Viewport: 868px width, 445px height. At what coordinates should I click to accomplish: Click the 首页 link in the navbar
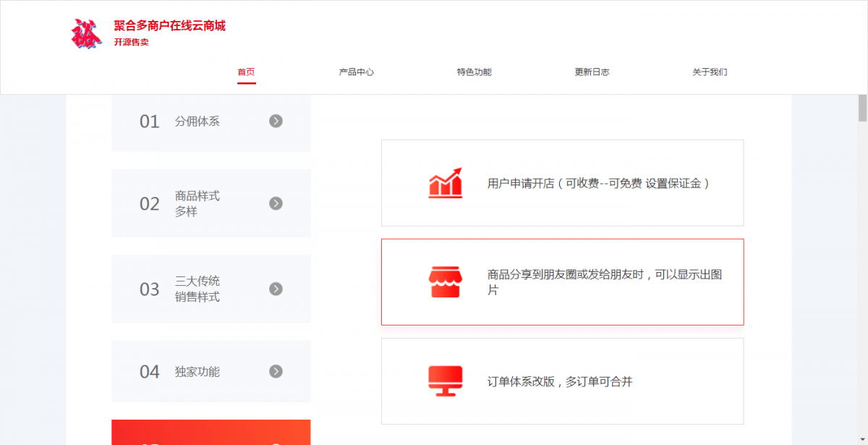247,72
